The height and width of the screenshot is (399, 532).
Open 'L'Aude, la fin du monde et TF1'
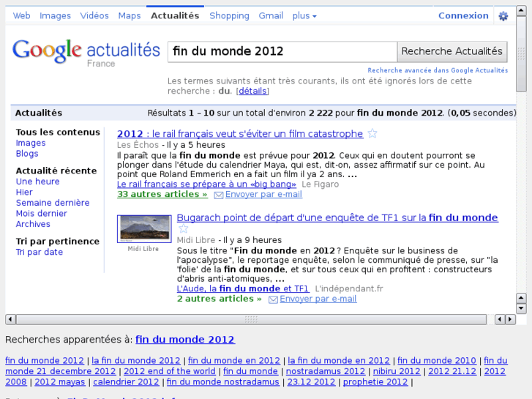point(243,288)
